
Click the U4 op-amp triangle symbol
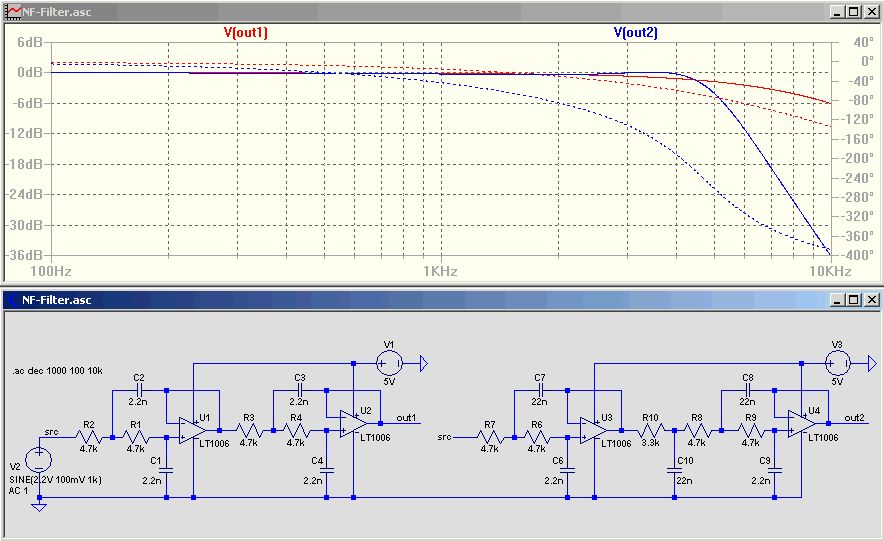pyautogui.click(x=801, y=424)
